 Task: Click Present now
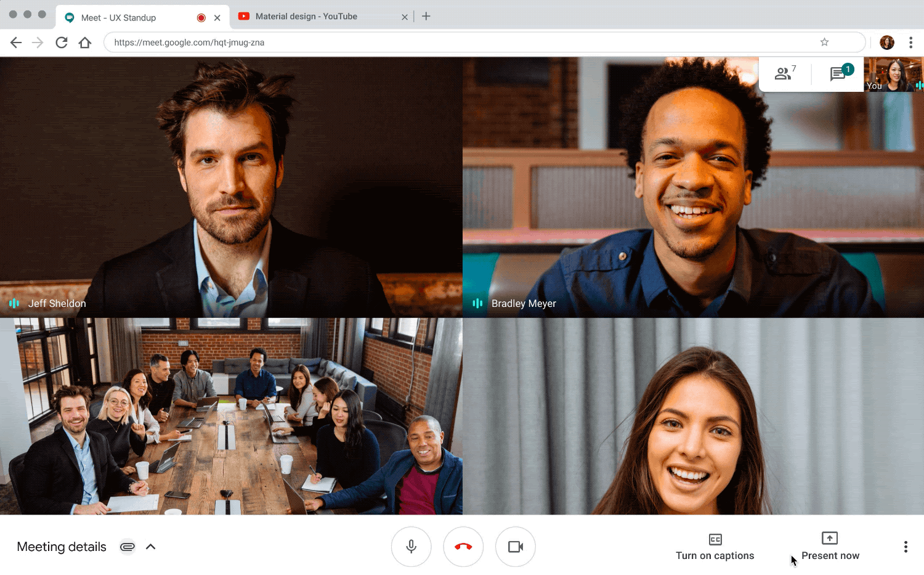(x=830, y=547)
